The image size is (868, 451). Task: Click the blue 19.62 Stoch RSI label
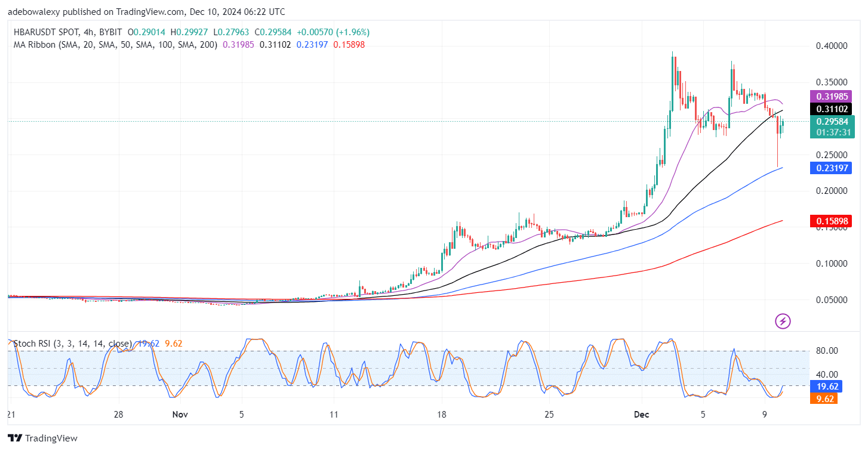tap(826, 386)
